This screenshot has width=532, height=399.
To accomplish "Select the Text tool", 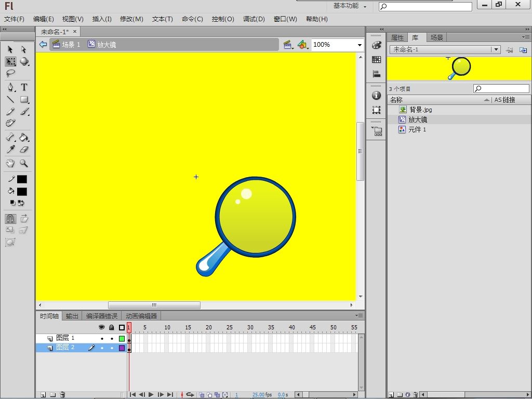I will (24, 87).
